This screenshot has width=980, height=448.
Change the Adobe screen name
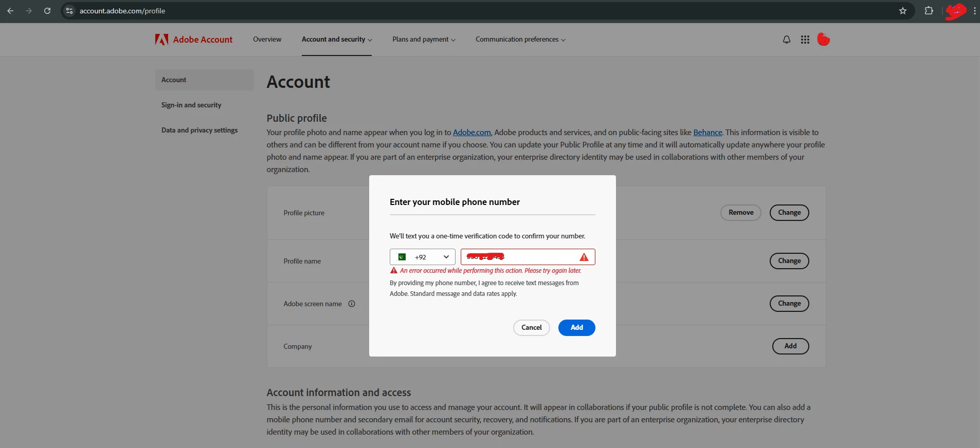(789, 304)
